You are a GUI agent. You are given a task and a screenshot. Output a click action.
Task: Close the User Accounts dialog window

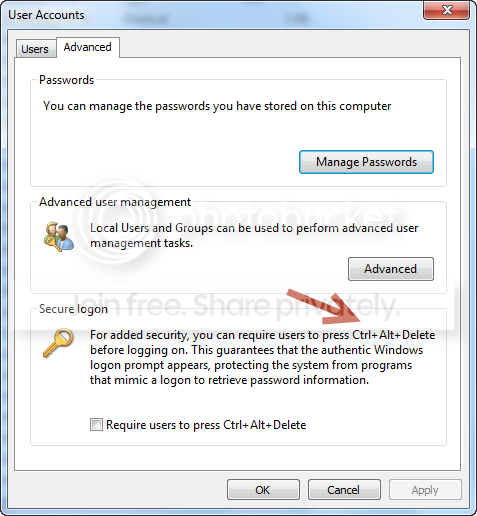446,10
